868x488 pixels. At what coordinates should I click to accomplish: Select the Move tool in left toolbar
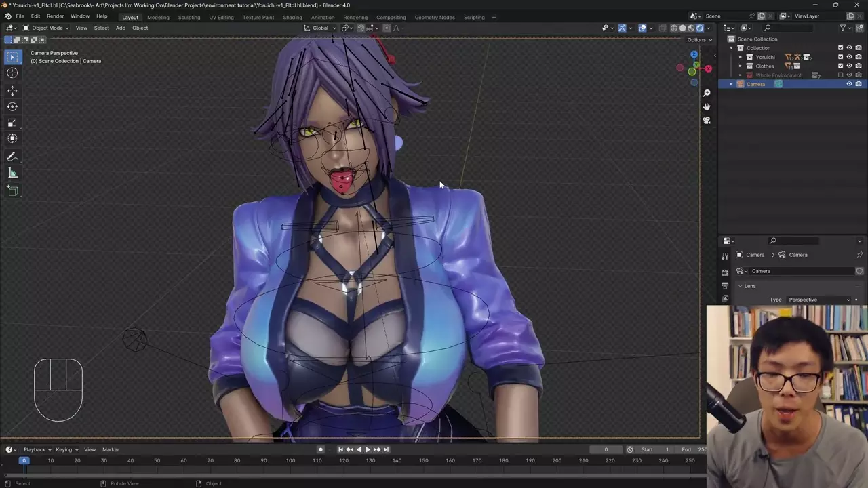coord(12,90)
